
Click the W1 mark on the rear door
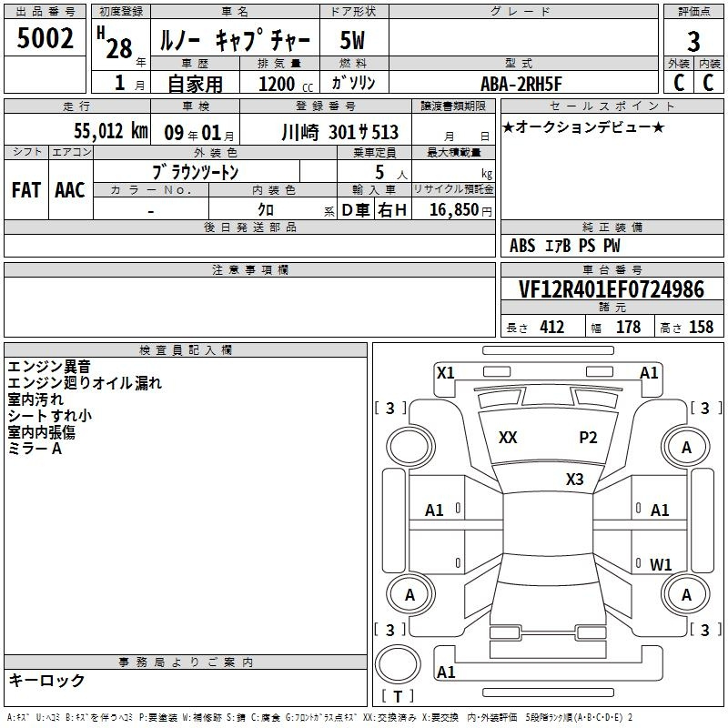pos(661,564)
